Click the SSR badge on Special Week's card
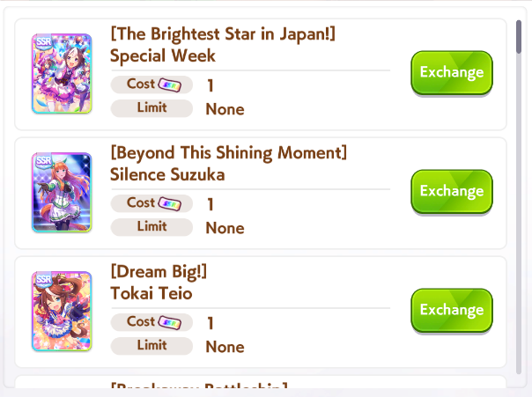Viewport: 532px width, 397px height. tap(43, 41)
